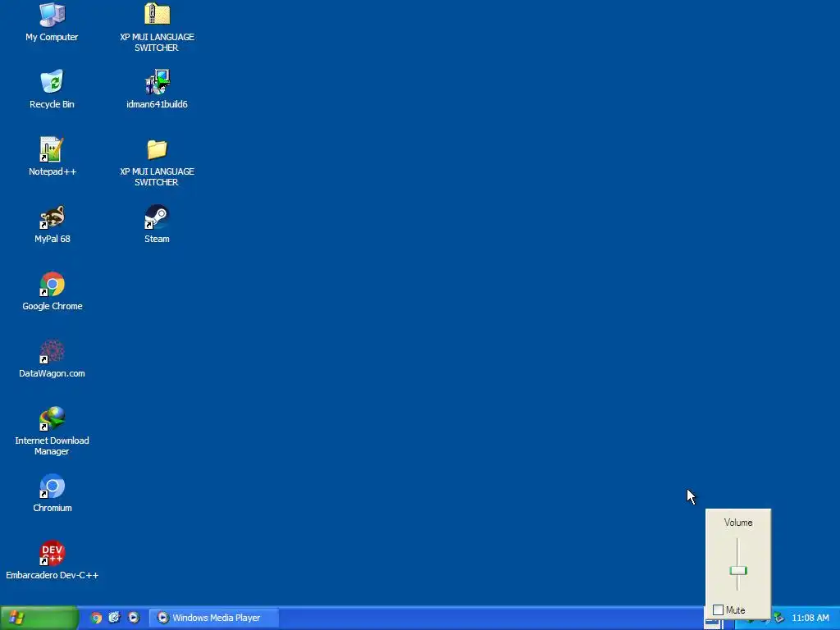Click the 11:08 AM clock in the tray
The height and width of the screenshot is (630, 840).
(810, 619)
